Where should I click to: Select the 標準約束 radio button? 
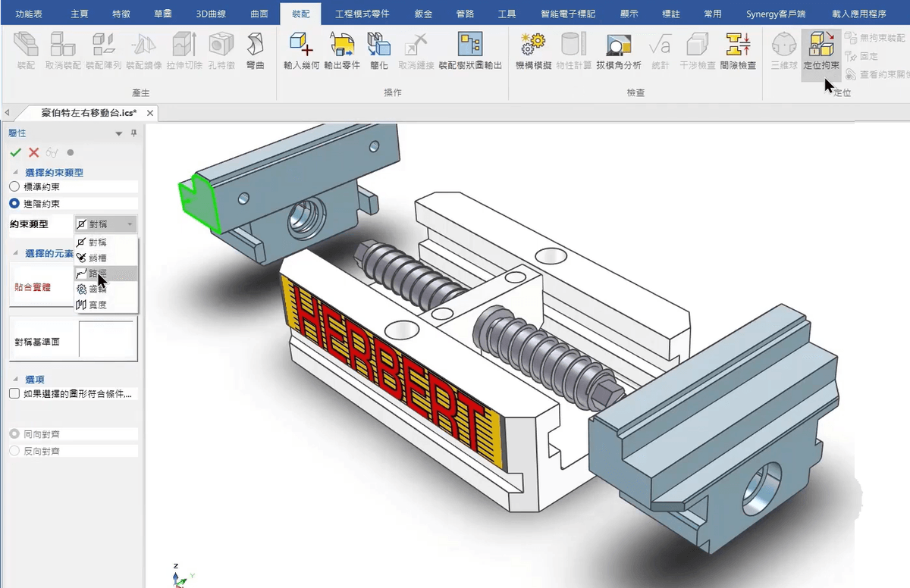pos(14,186)
